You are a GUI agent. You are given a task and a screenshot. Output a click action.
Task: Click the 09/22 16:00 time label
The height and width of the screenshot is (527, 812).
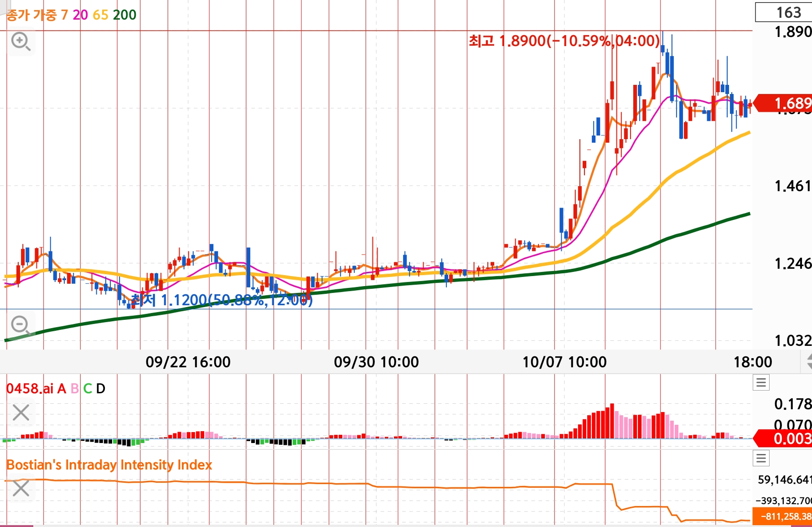click(188, 362)
